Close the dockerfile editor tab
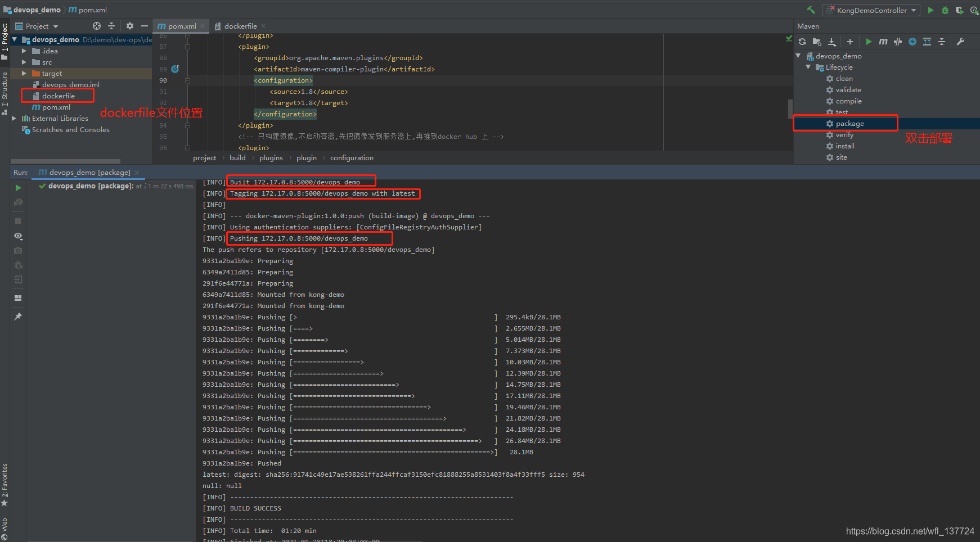 coord(263,26)
